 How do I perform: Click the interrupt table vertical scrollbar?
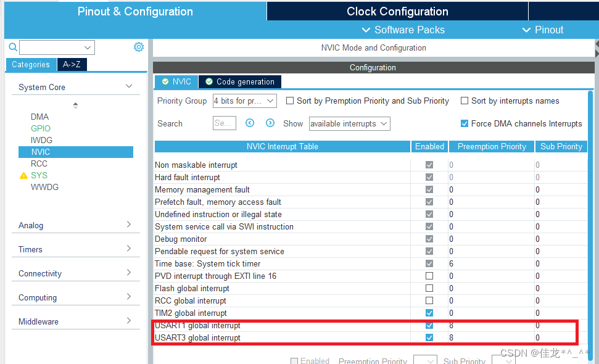coord(590,225)
